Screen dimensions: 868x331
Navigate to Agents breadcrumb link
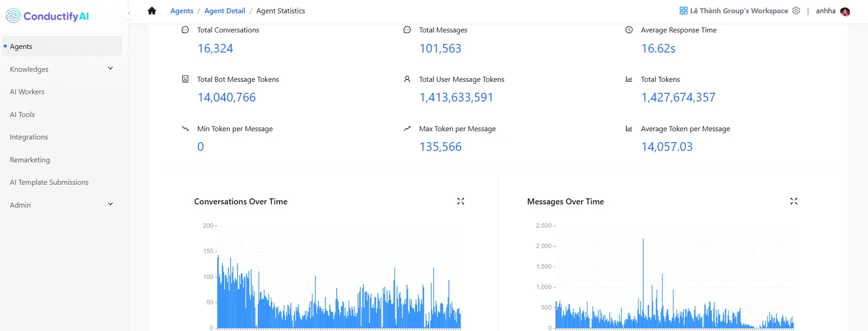pyautogui.click(x=182, y=11)
